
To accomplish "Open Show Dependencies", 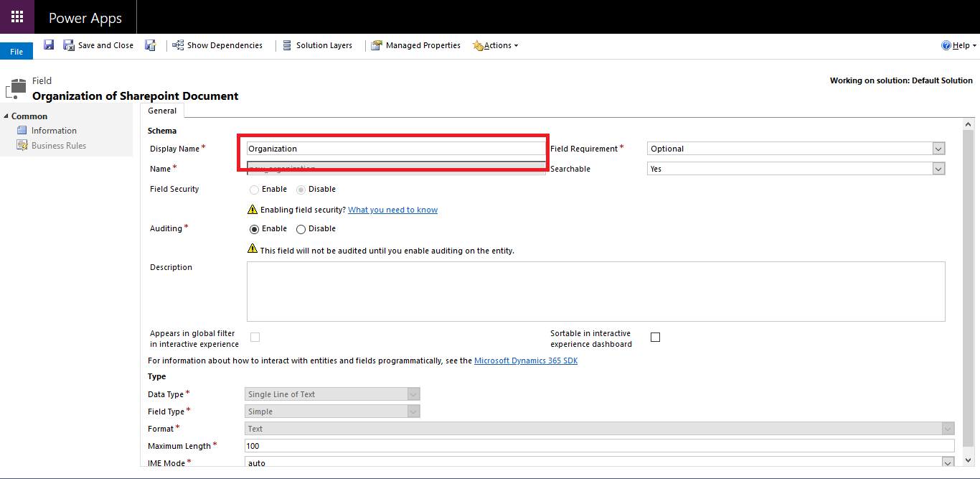I will pos(217,45).
